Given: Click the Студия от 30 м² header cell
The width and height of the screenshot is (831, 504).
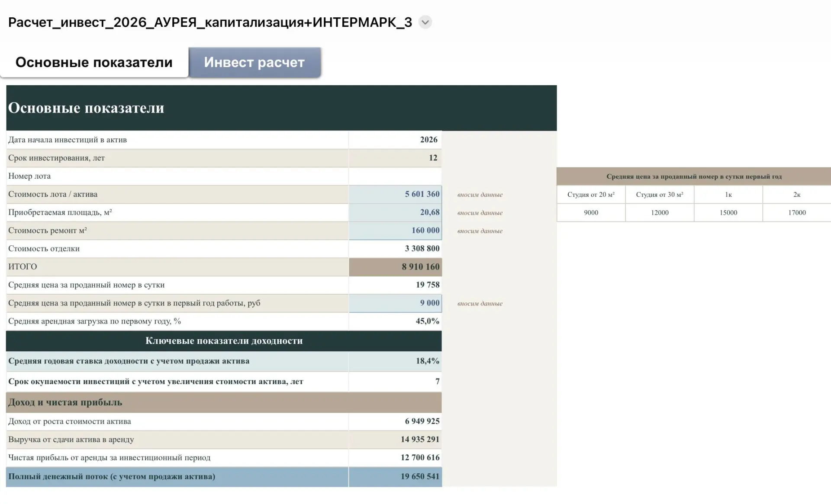Looking at the screenshot, I should point(660,195).
